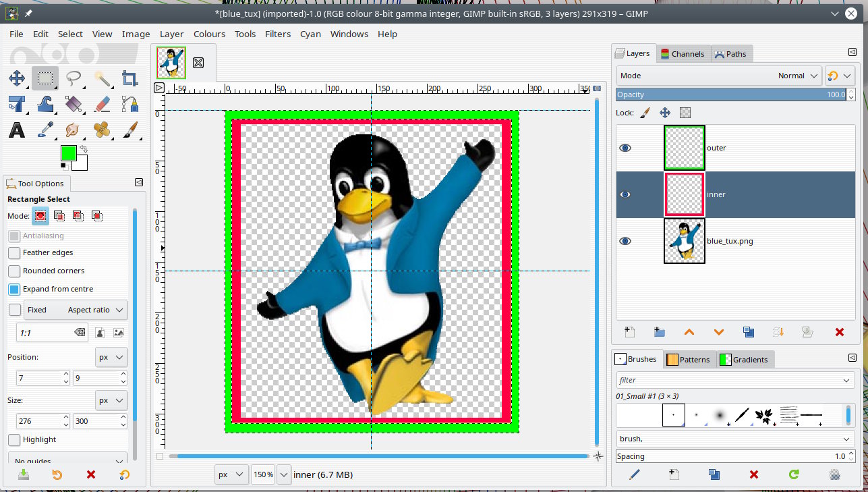Lower the selected layer one step
This screenshot has width=868, height=492.
tap(718, 332)
